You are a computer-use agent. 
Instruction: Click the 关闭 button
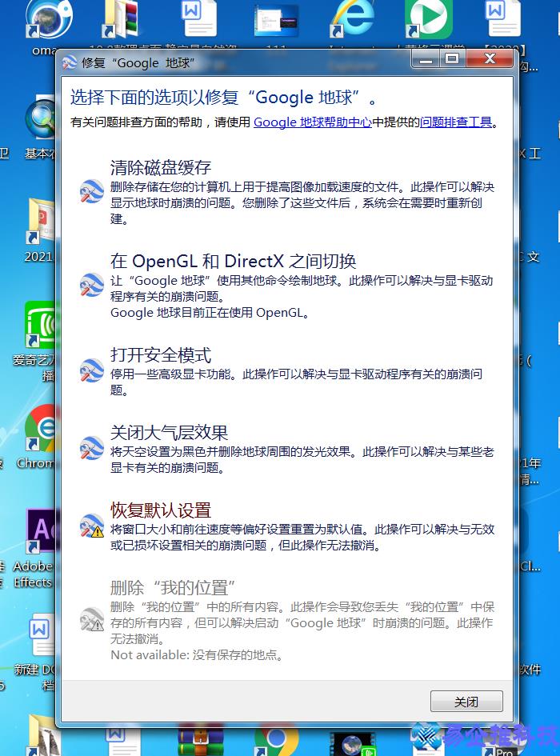click(466, 702)
